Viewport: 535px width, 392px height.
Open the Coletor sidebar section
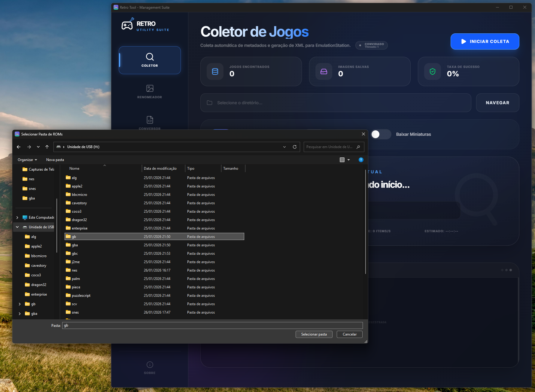point(150,60)
